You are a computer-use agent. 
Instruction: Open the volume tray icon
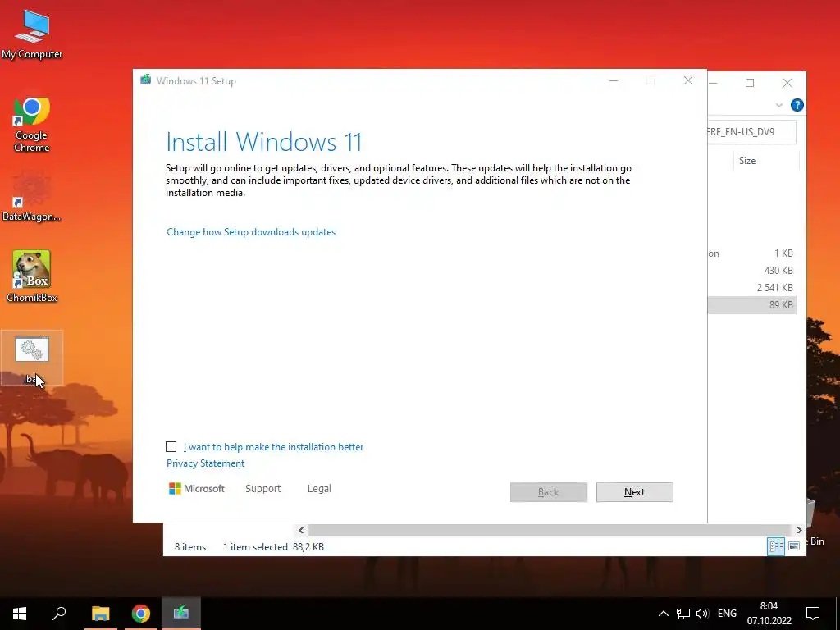pyautogui.click(x=702, y=614)
